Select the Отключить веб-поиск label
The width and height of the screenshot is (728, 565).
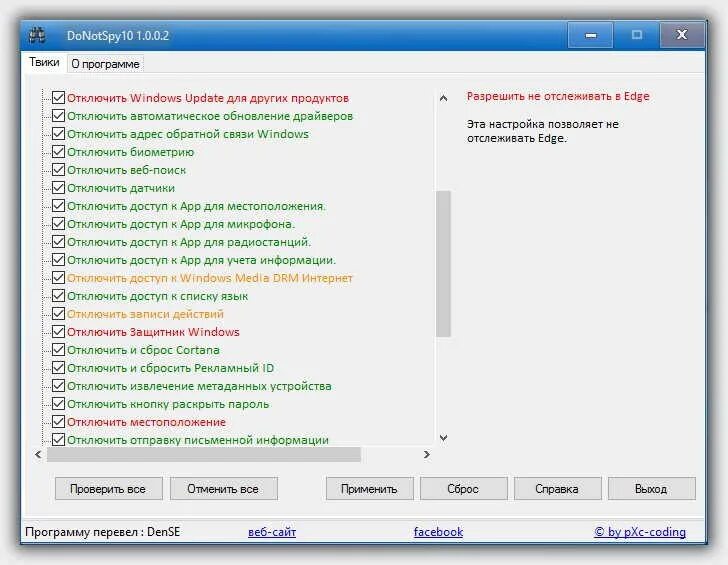pos(126,170)
